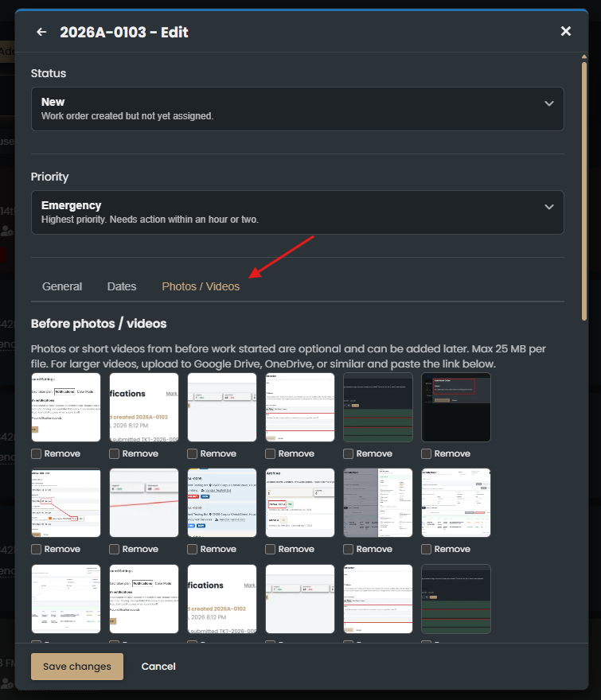
Task: Open second-row white table page thumbnail
Action: [456, 503]
